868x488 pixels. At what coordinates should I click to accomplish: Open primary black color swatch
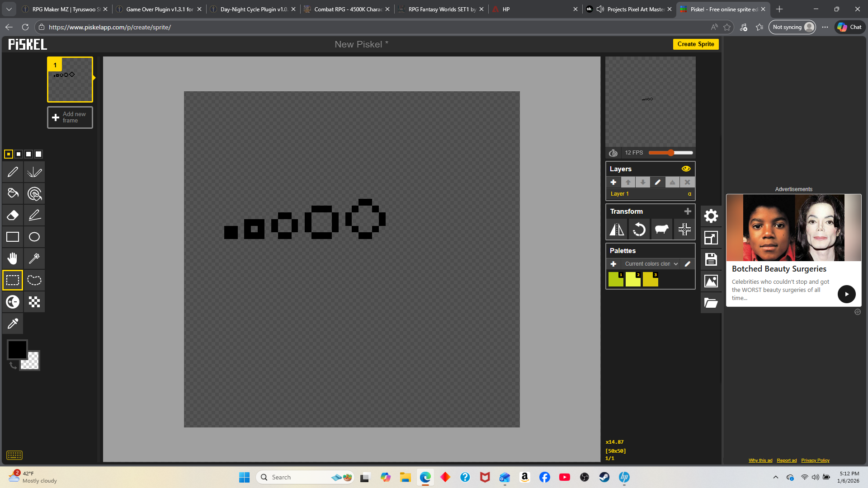tap(17, 350)
